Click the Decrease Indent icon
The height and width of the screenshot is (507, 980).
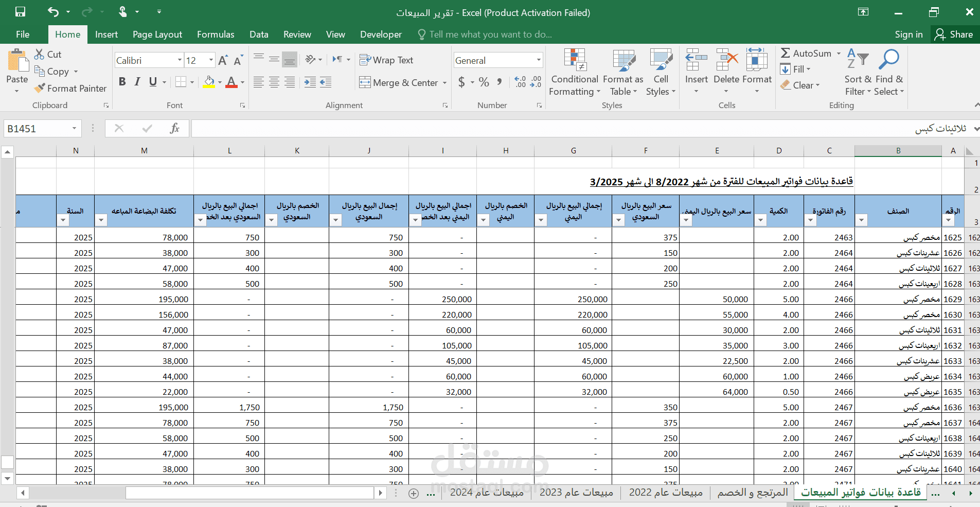pos(326,82)
